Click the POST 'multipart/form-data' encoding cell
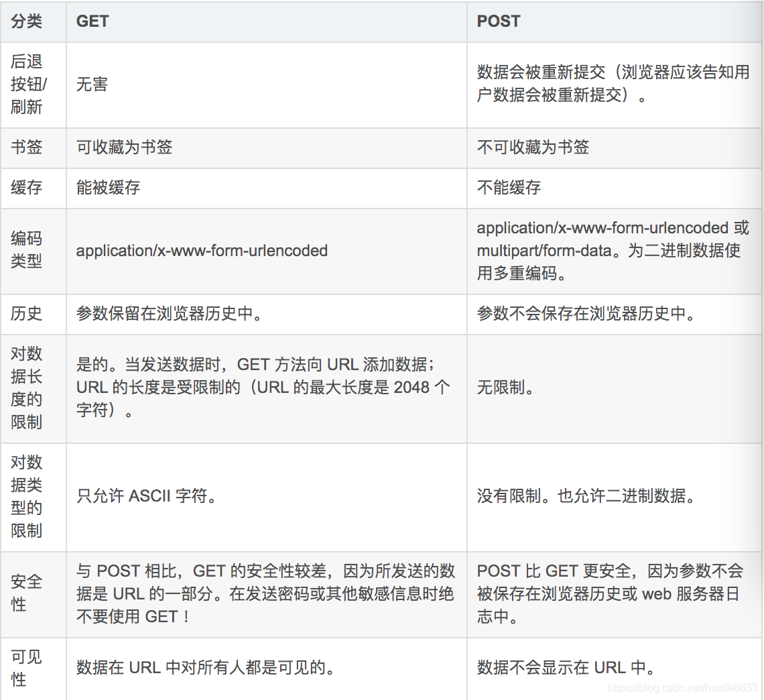 (613, 251)
